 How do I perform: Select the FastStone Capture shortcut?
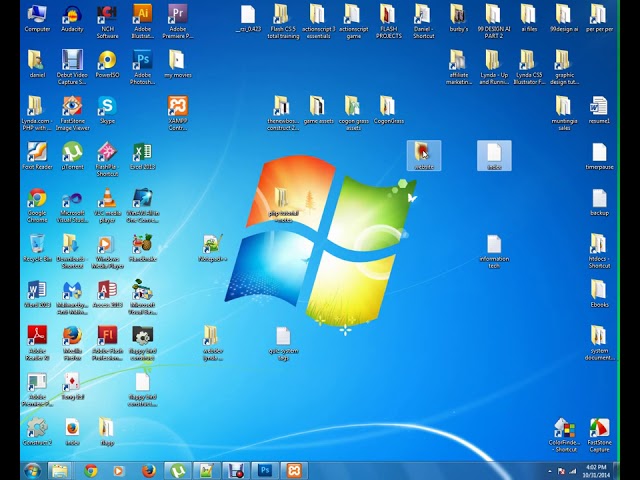pyautogui.click(x=600, y=436)
